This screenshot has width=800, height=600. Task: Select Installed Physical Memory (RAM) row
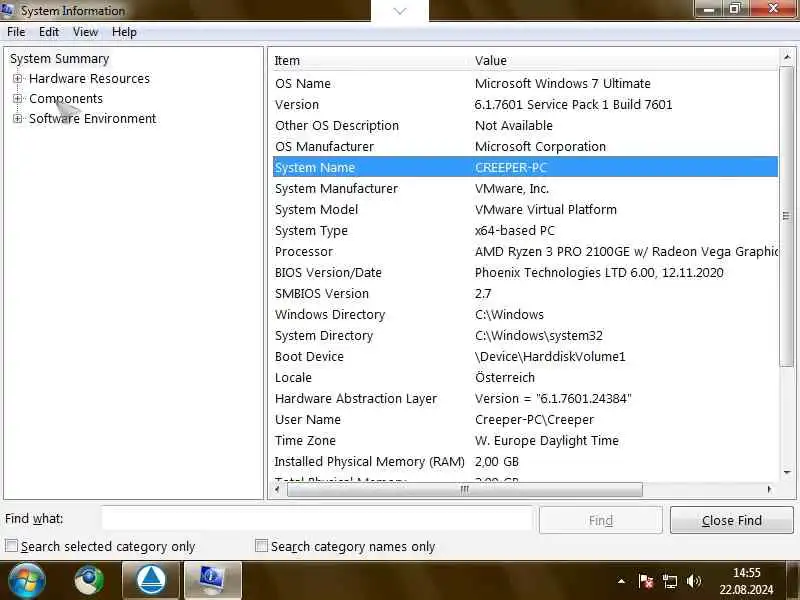click(x=525, y=461)
